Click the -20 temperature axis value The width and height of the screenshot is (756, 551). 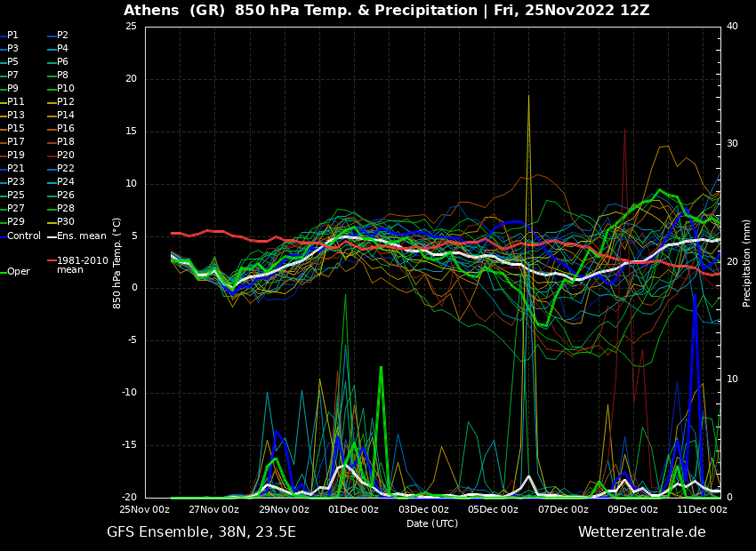[130, 498]
